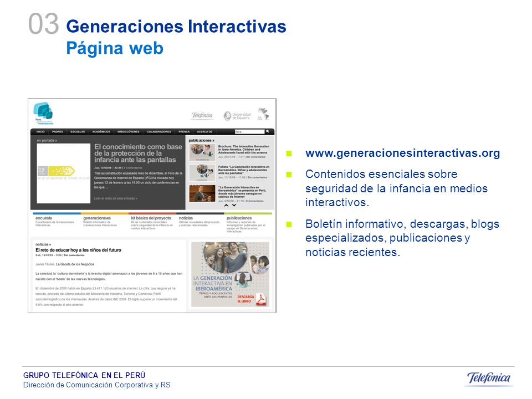Image resolution: width=532 pixels, height=399 pixels.
Task: Open 'La Generación Interactiva se presenta en Perú'
Action: pyautogui.click(x=242, y=192)
